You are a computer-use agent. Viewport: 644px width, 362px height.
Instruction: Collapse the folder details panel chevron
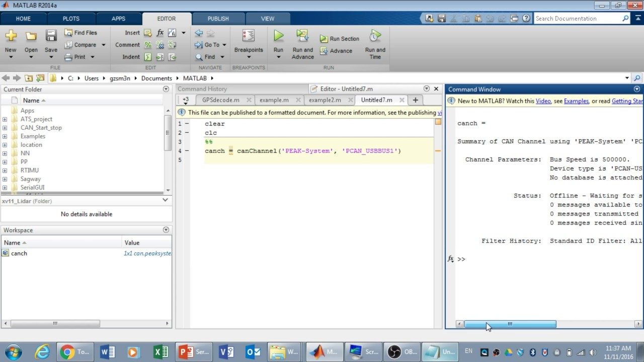coord(165,200)
